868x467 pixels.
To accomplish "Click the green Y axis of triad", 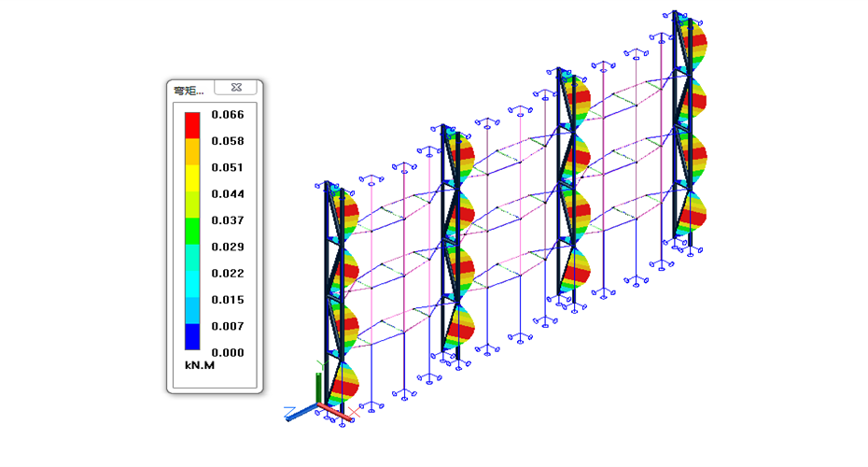I will [x=318, y=388].
